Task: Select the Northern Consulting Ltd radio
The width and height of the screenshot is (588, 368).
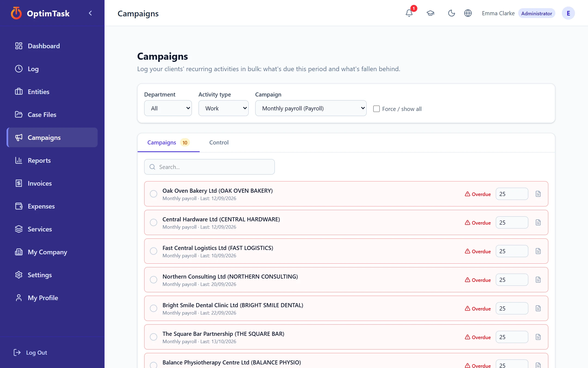Action: point(154,280)
